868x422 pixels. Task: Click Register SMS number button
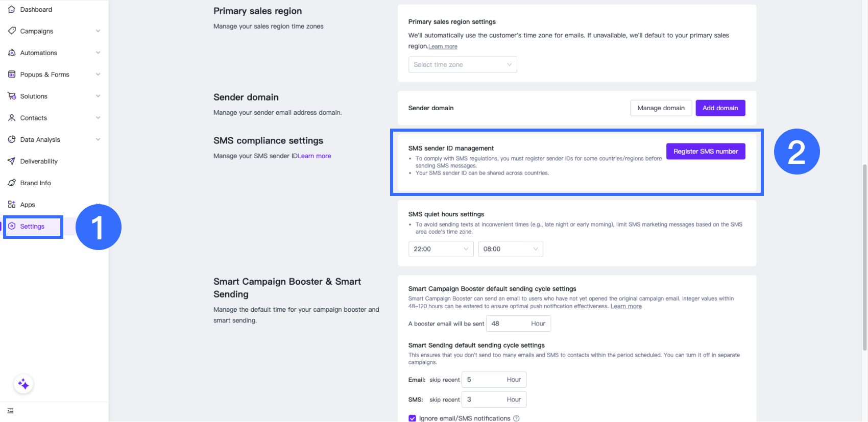click(705, 152)
